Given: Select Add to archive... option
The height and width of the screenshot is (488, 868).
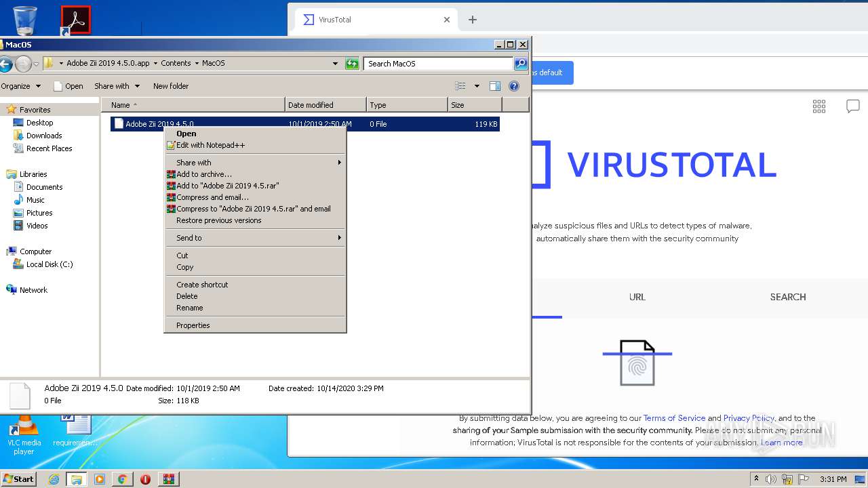Looking at the screenshot, I should (256, 174).
